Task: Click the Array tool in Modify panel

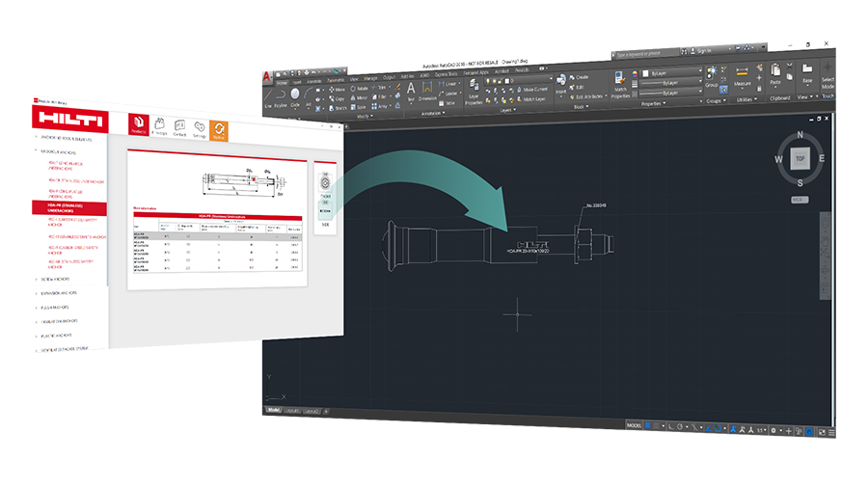Action: click(380, 106)
